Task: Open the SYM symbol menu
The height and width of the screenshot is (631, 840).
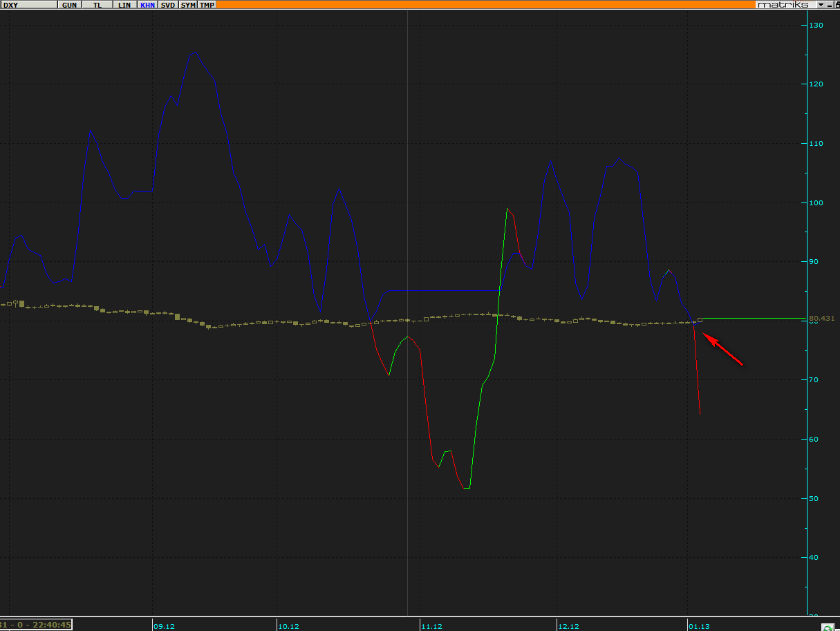Action: pyautogui.click(x=188, y=5)
